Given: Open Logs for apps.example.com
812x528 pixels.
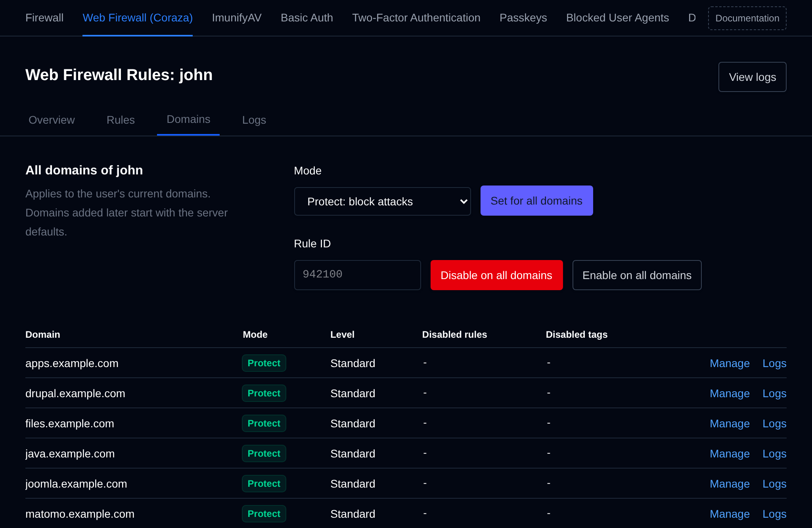Looking at the screenshot, I should click(x=775, y=363).
